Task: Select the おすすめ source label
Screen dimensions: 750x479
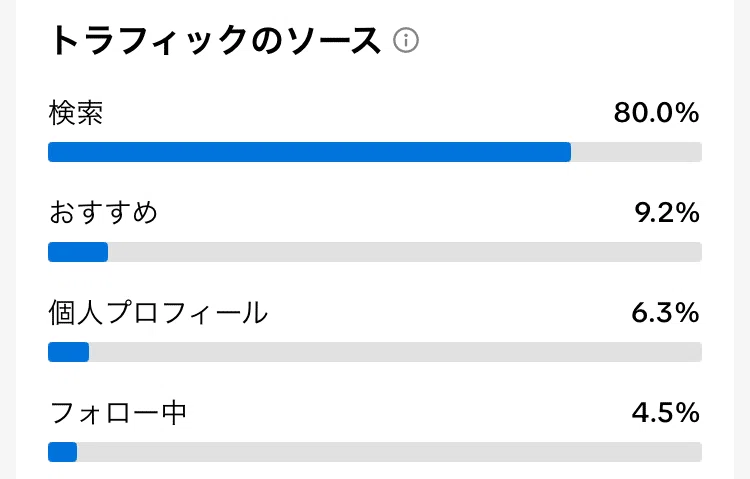Action: point(103,212)
